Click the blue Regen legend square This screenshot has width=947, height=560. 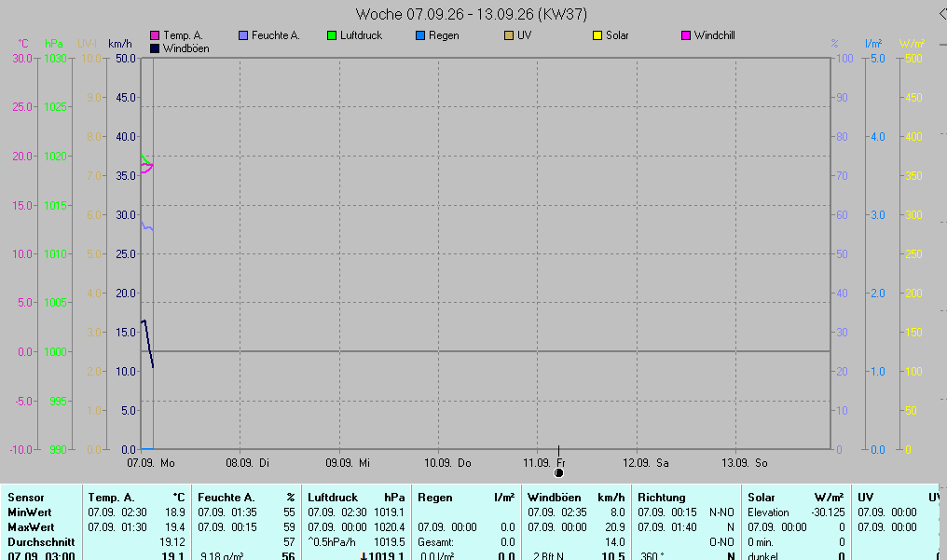pos(420,35)
